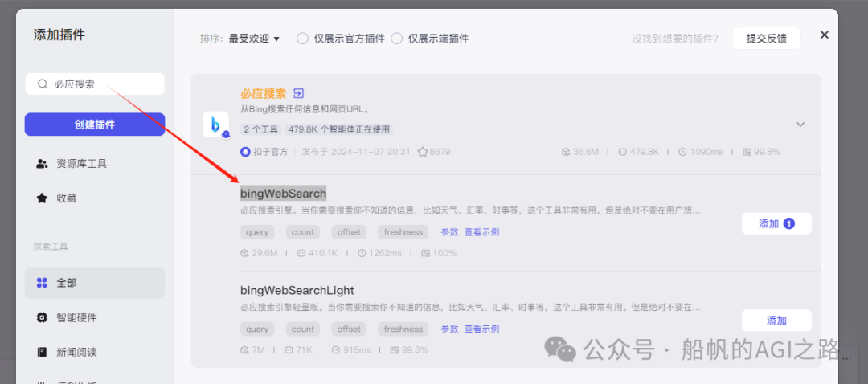Click the count tag under bingWebSearchLight
The image size is (868, 384).
tap(303, 329)
